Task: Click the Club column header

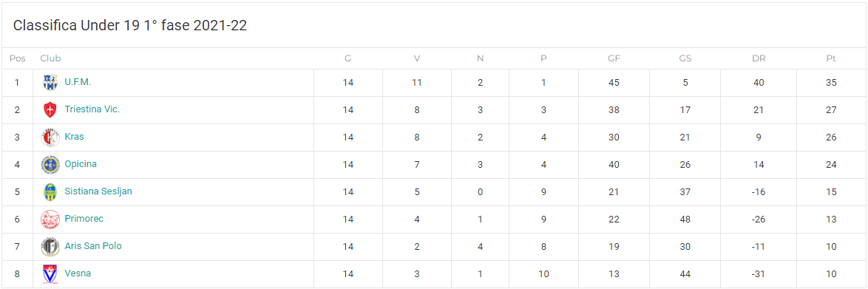Action: pos(50,58)
